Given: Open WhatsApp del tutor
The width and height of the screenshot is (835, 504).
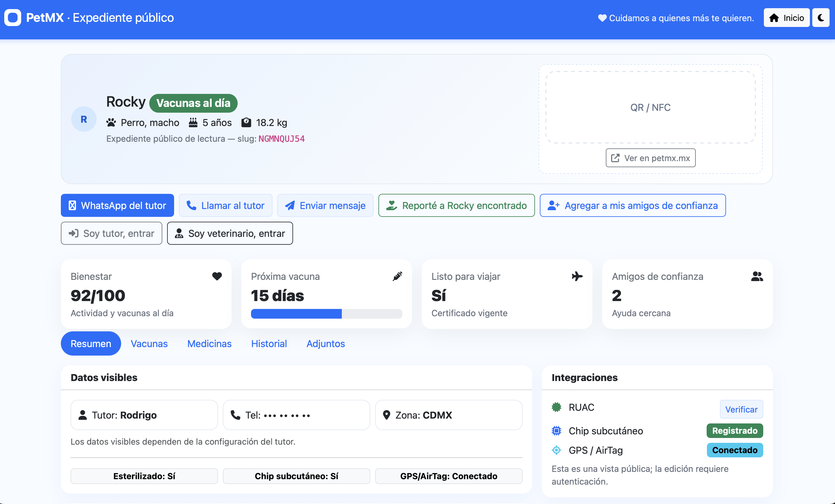Looking at the screenshot, I should pyautogui.click(x=117, y=205).
